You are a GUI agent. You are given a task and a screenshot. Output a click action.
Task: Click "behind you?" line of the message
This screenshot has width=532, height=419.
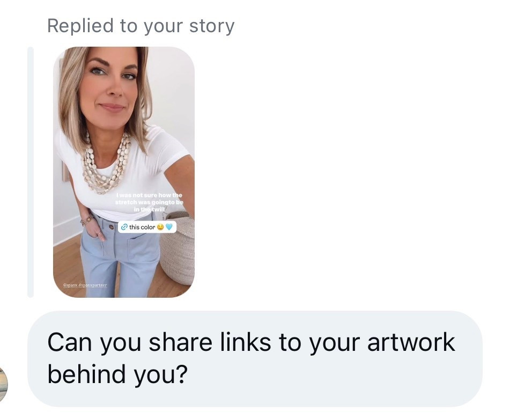pyautogui.click(x=117, y=374)
